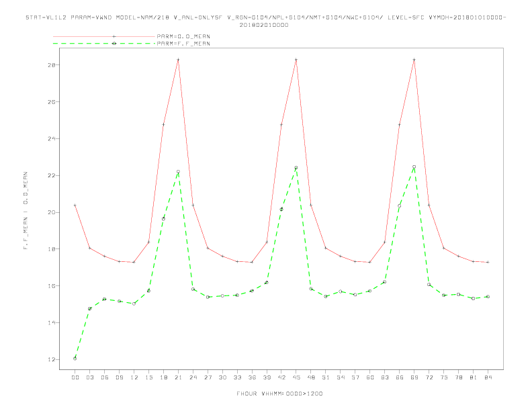Click x-axis forecast hour label 84
This screenshot has height=411, width=532.
point(488,377)
